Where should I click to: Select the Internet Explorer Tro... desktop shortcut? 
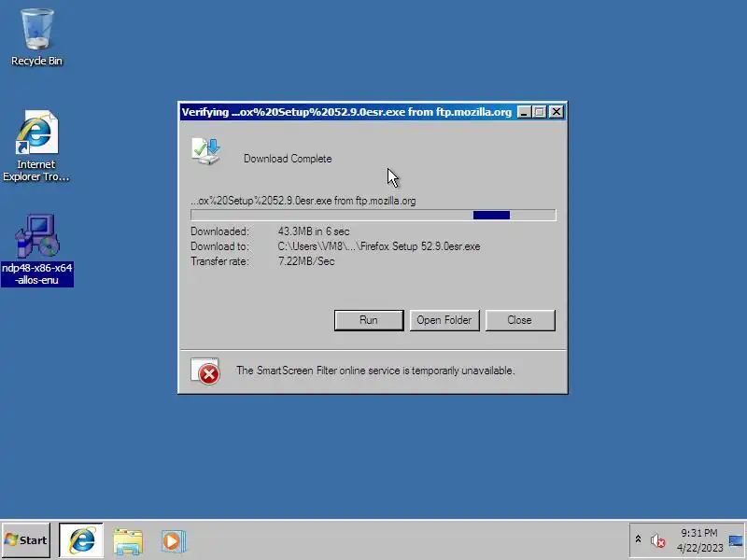click(36, 146)
